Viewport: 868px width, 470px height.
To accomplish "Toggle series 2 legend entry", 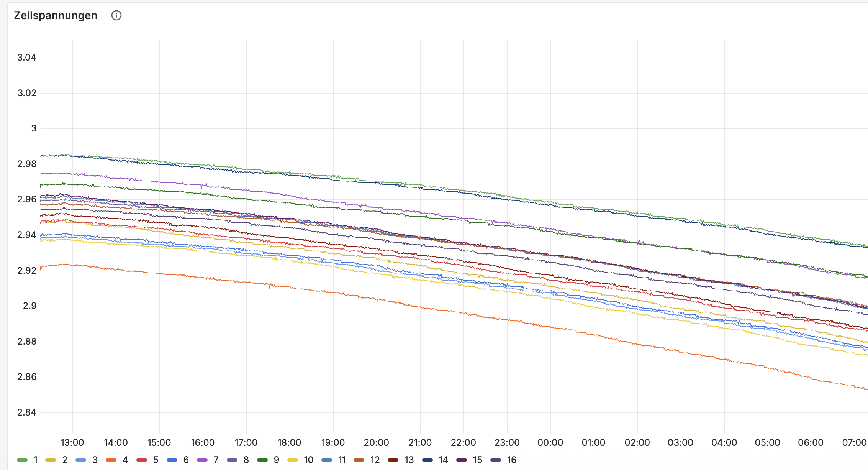I will (x=64, y=460).
